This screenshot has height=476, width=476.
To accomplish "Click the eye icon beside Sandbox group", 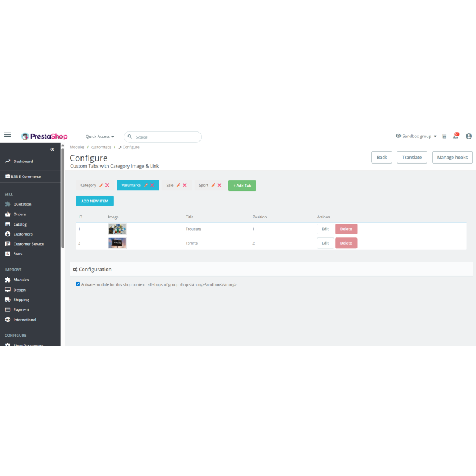I will [x=398, y=136].
